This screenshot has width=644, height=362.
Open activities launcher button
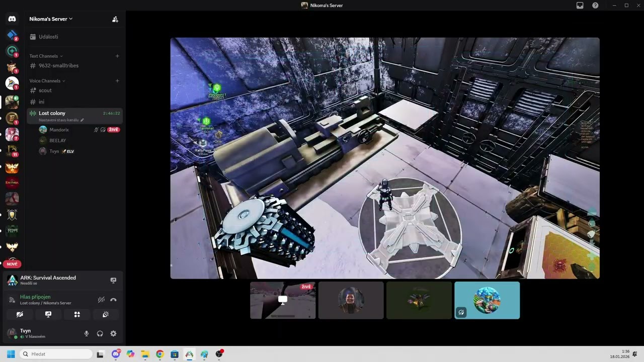[77, 314]
